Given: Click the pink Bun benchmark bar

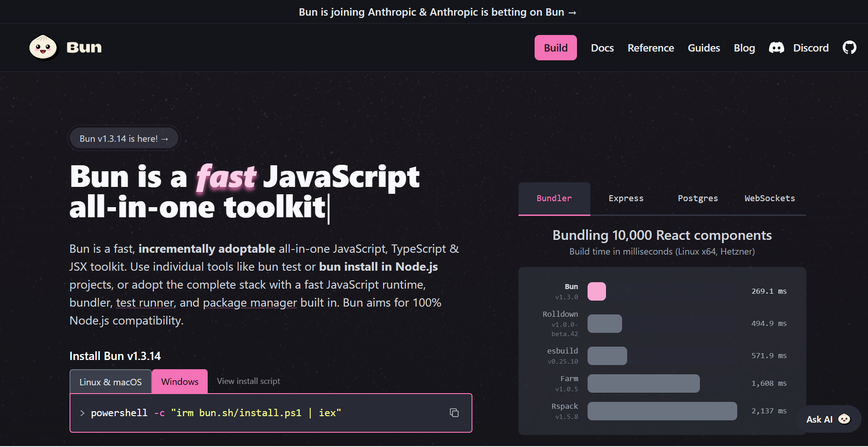Looking at the screenshot, I should (x=596, y=291).
